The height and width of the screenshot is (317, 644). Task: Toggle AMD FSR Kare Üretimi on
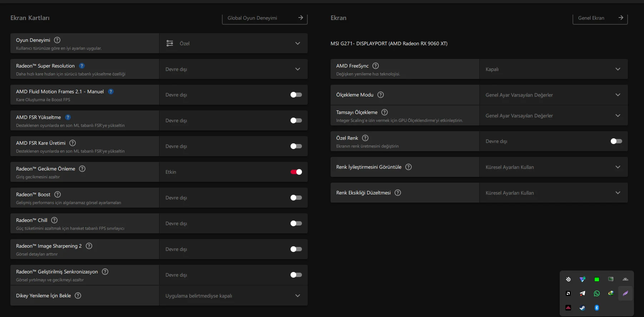click(x=296, y=146)
